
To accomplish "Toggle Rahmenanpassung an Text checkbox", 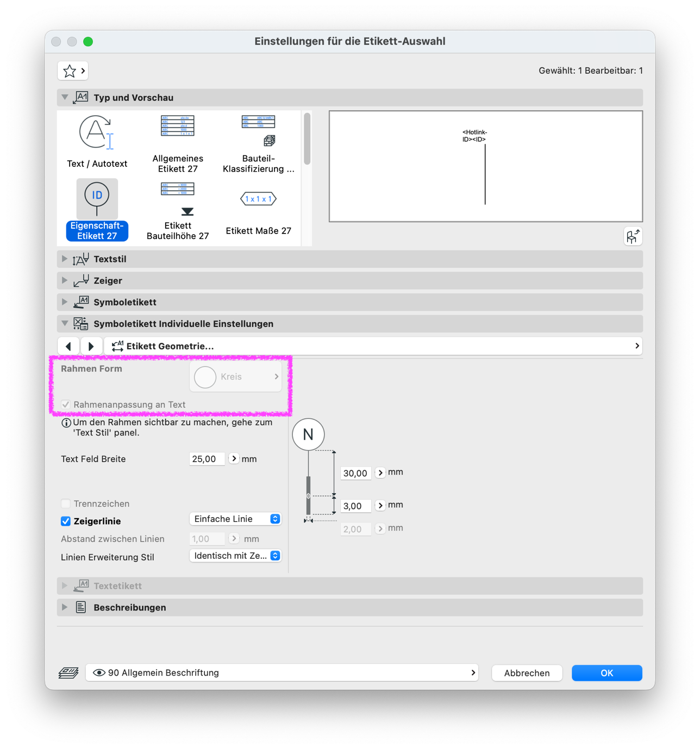I will coord(66,405).
